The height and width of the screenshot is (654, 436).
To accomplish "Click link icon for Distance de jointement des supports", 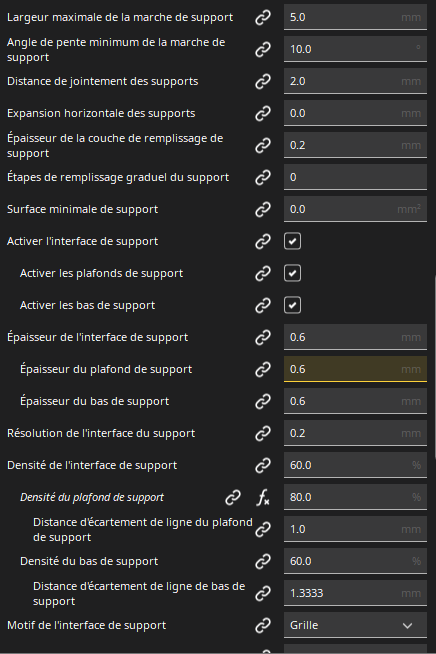I will [x=263, y=81].
